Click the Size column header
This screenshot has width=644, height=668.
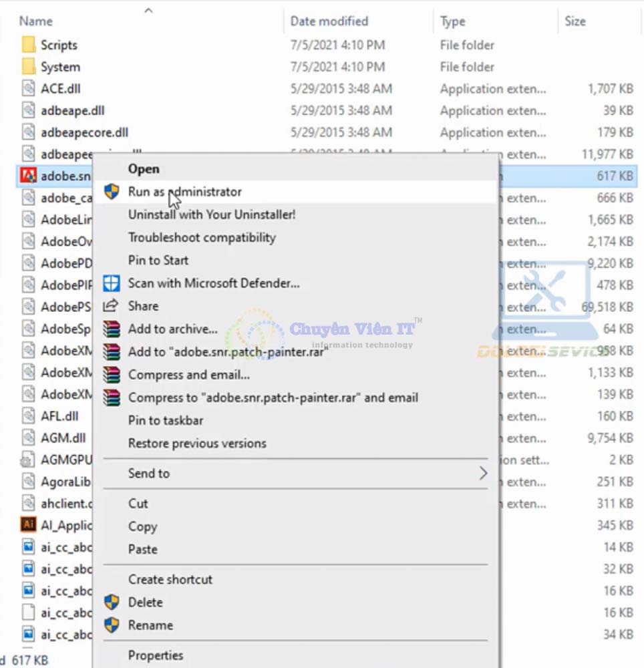tap(575, 21)
